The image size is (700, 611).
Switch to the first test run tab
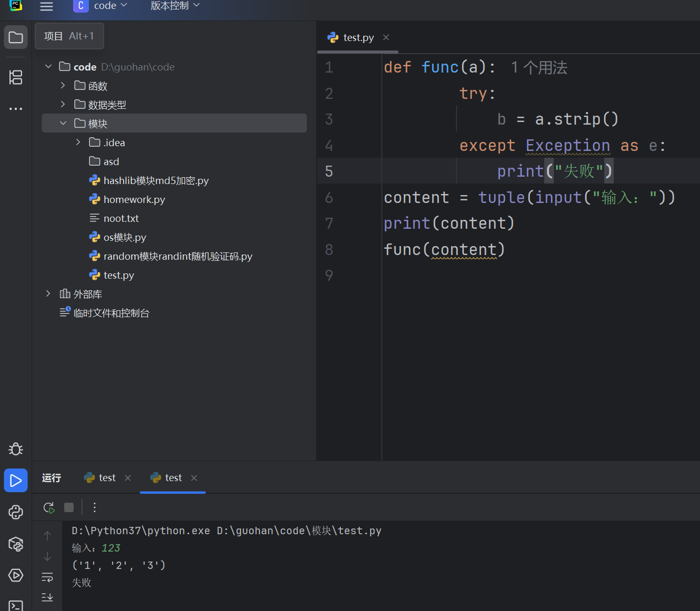107,478
